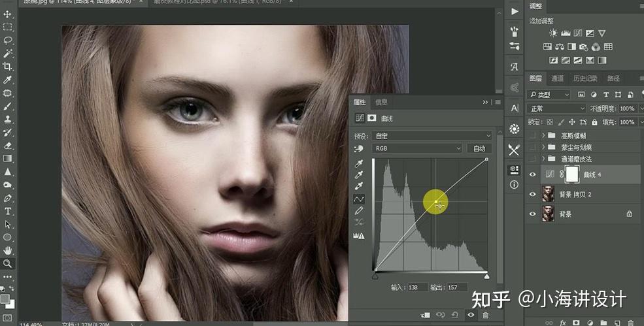
Task: Pick the black point eyedropper in Curves
Action: point(359,163)
